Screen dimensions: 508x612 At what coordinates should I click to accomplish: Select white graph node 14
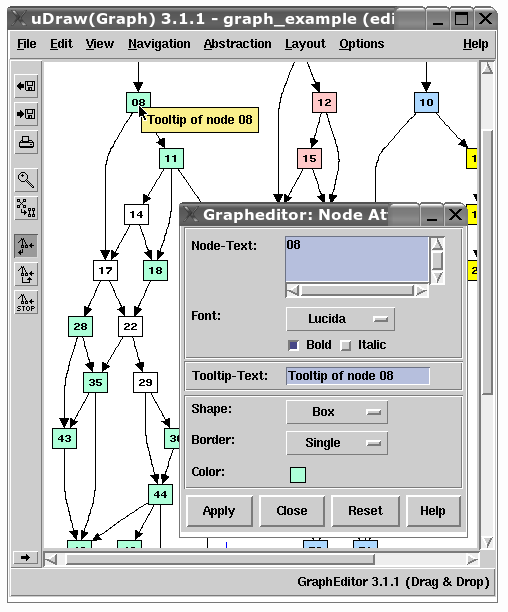pos(137,214)
